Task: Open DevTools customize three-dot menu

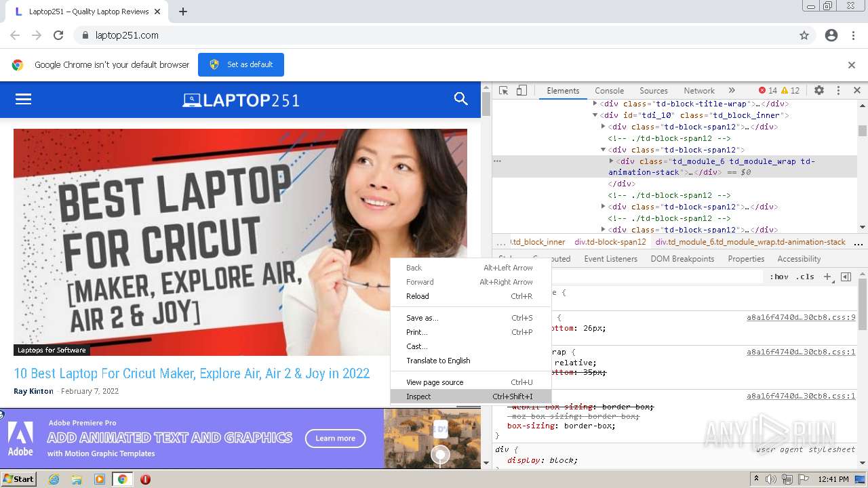Action: point(838,90)
